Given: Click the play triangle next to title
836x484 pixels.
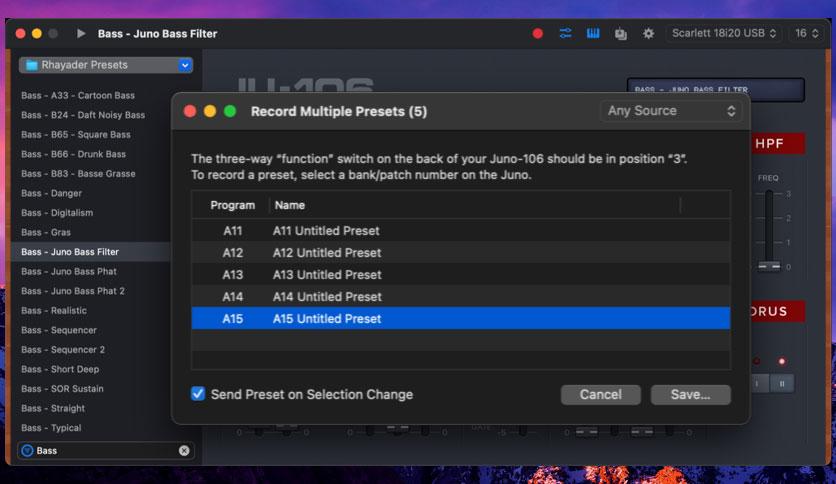Looking at the screenshot, I should click(81, 34).
